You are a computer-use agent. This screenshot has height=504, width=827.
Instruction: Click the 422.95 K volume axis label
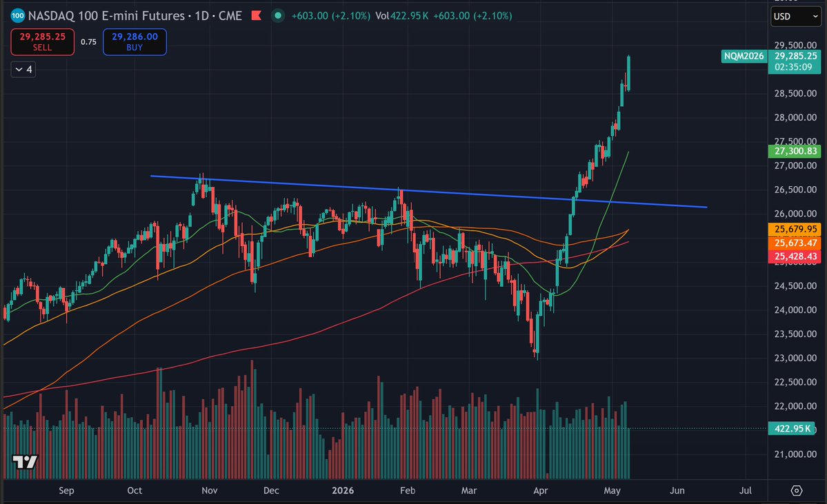[793, 429]
